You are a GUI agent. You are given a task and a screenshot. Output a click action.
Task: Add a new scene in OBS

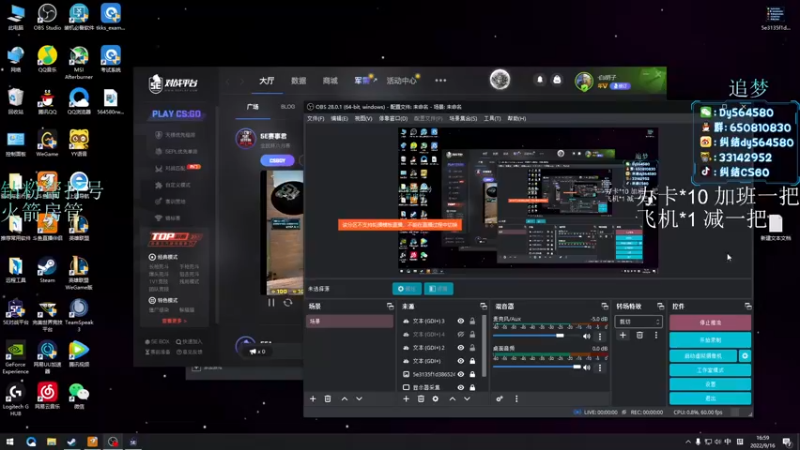[313, 399]
